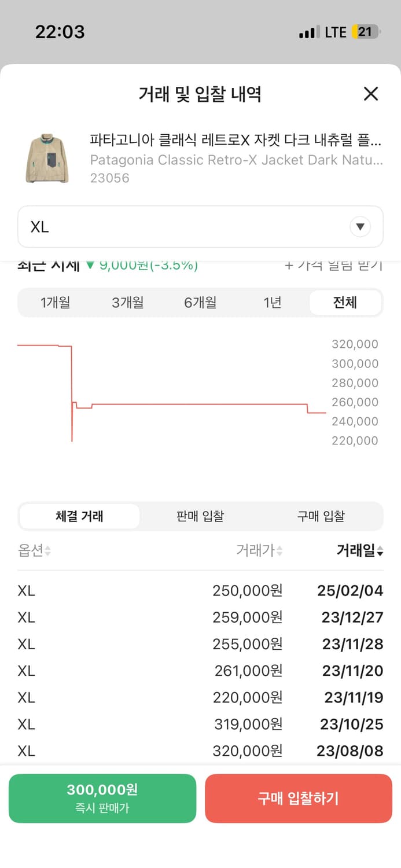The height and width of the screenshot is (868, 401).
Task: Tap the size selector chevron arrow
Action: (x=360, y=227)
